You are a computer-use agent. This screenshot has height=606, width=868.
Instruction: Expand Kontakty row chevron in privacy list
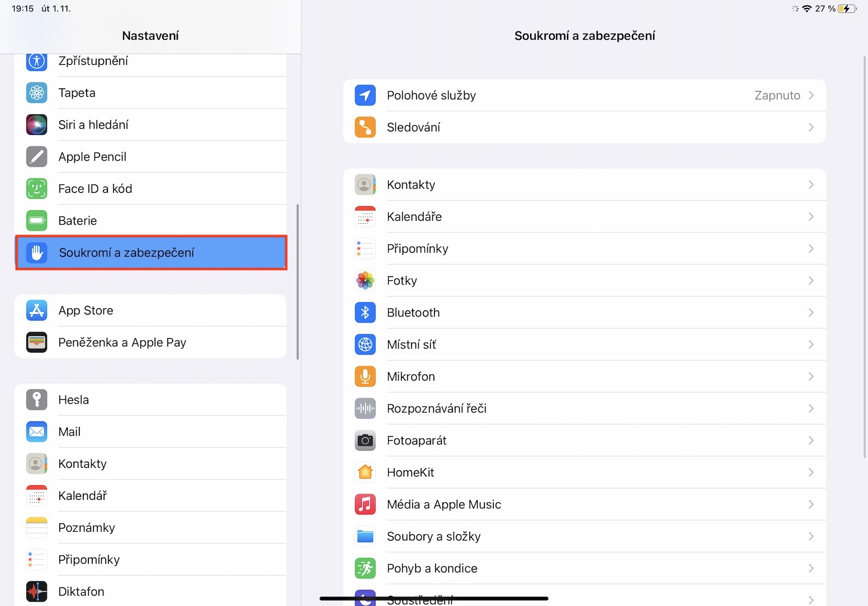click(x=811, y=184)
